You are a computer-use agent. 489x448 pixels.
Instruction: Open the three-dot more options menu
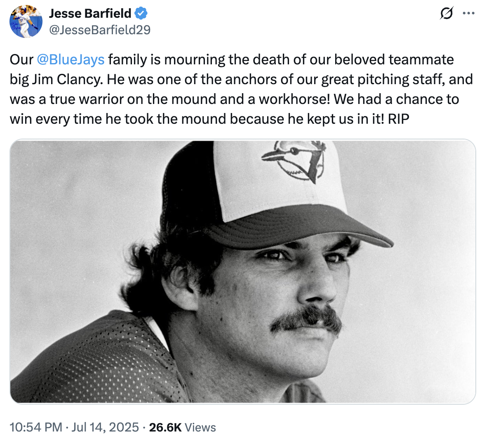(x=469, y=14)
